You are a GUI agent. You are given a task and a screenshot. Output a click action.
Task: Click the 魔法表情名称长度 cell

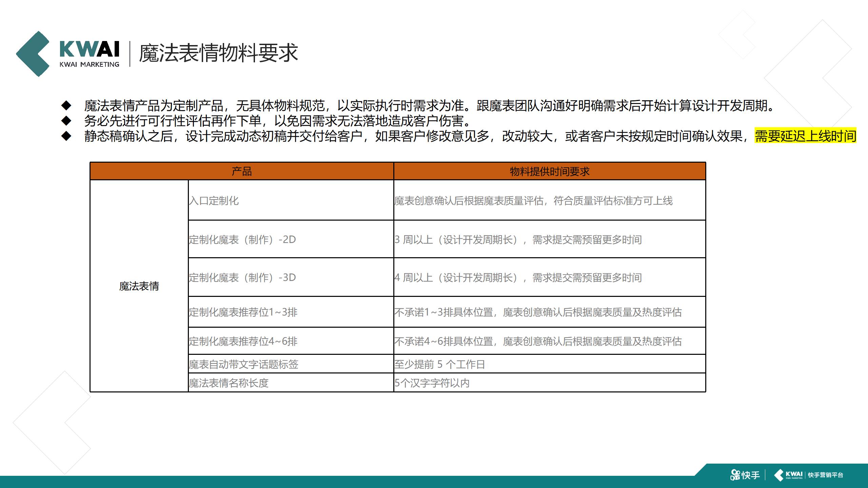[x=291, y=383]
